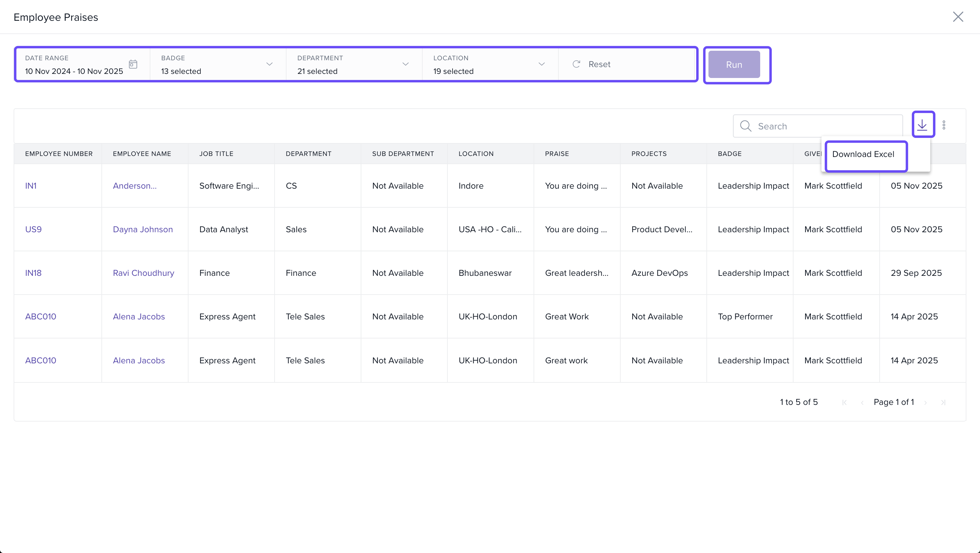This screenshot has width=980, height=553.
Task: Click previous page pagination arrow
Action: point(862,402)
